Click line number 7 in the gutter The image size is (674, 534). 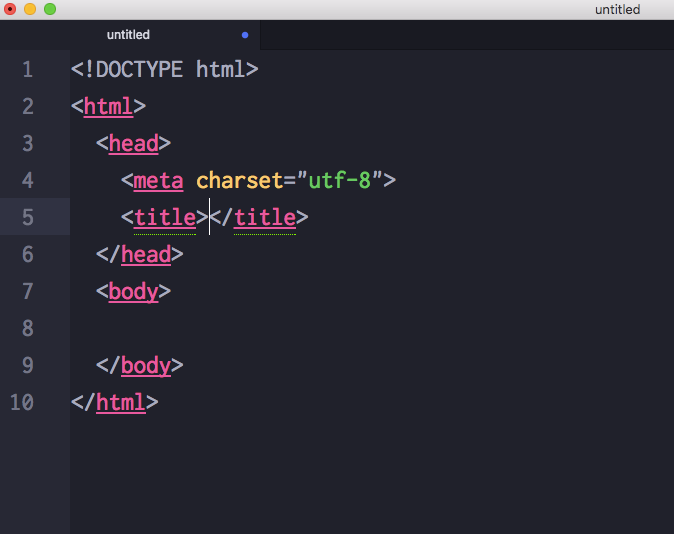click(28, 292)
